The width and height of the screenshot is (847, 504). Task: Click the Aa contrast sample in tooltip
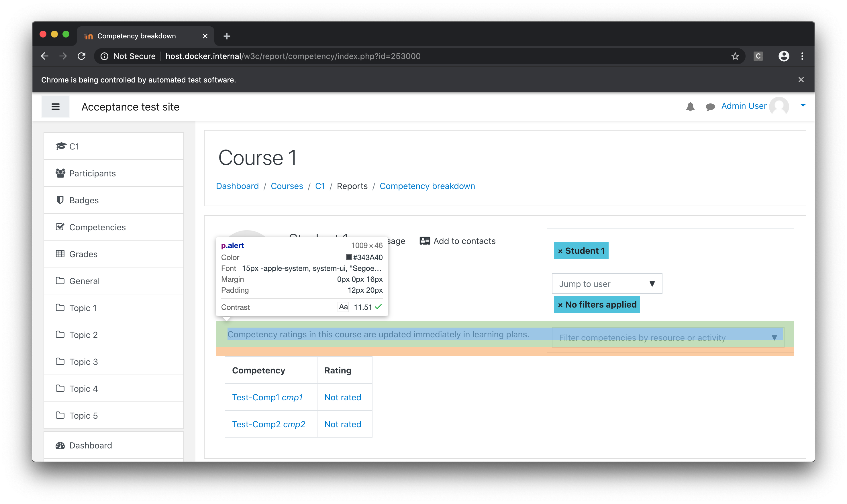(343, 307)
